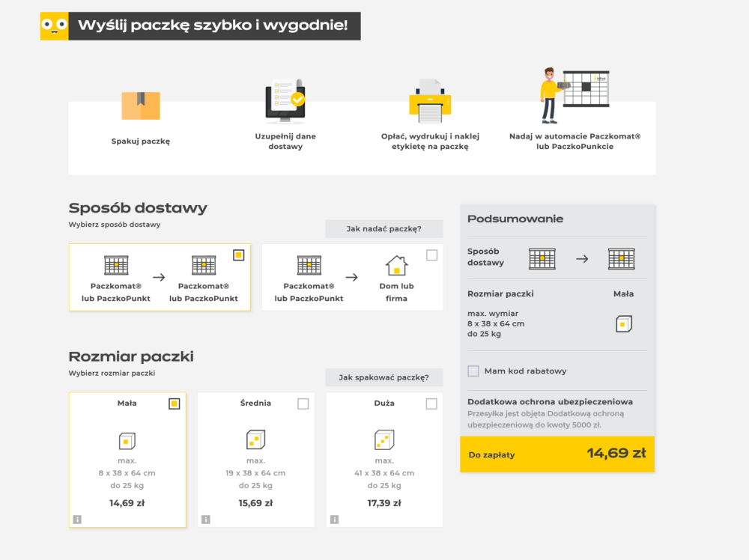Click the sender Paczkomat icon in first delivery option
Image resolution: width=749 pixels, height=560 pixels.
coord(116,265)
